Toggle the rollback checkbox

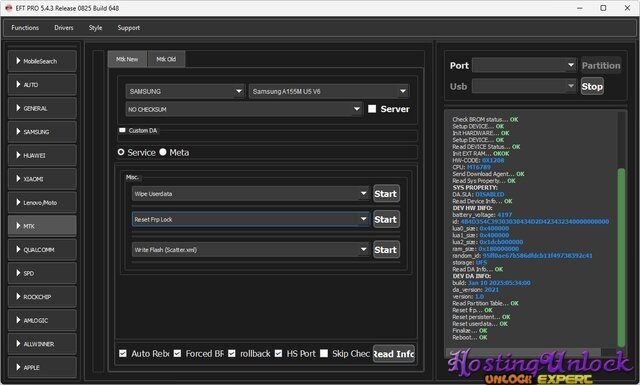pyautogui.click(x=231, y=353)
